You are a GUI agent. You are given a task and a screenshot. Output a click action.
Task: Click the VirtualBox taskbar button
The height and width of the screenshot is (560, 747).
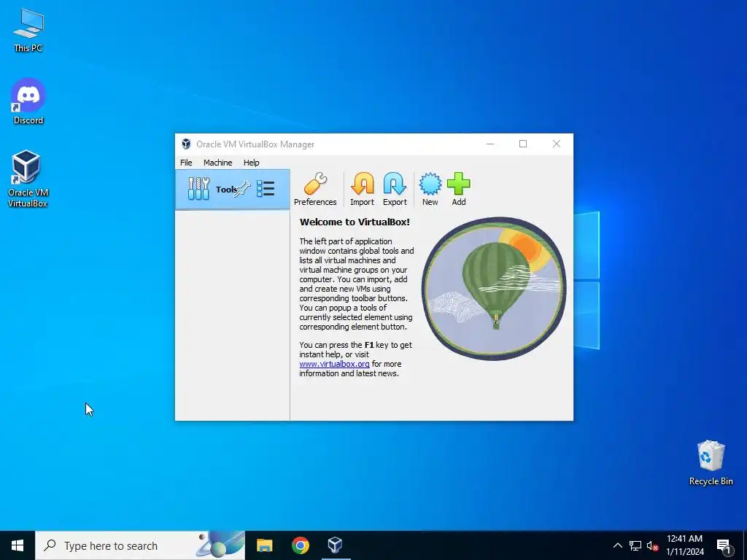point(336,545)
